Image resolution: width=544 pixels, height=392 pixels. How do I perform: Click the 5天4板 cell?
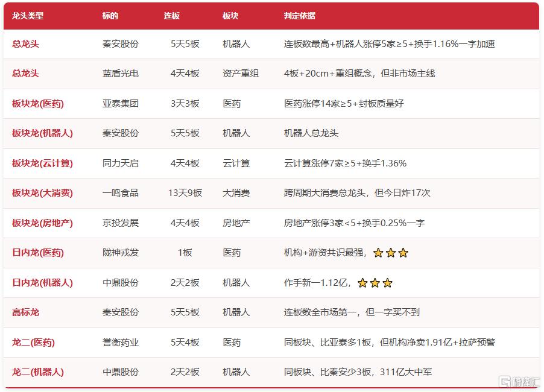(x=185, y=343)
